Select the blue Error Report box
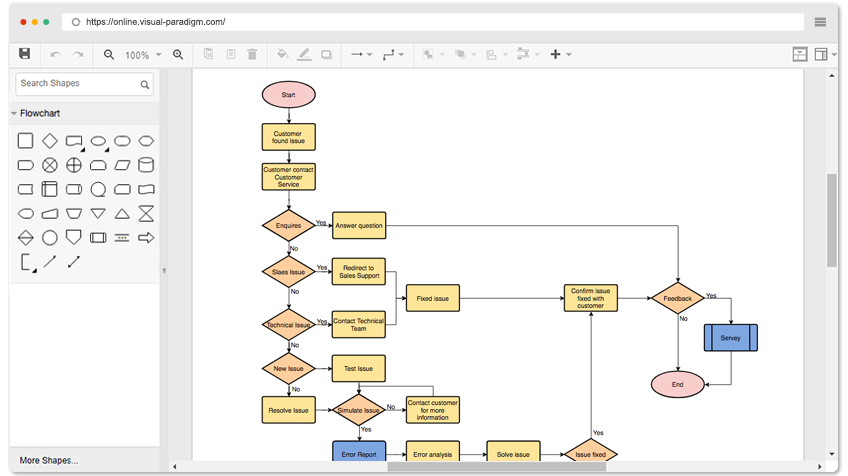This screenshot has width=848, height=476. (359, 452)
